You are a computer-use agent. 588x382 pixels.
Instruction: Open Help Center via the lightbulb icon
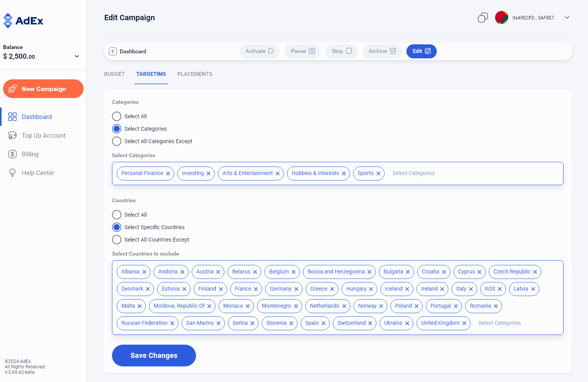pos(12,172)
